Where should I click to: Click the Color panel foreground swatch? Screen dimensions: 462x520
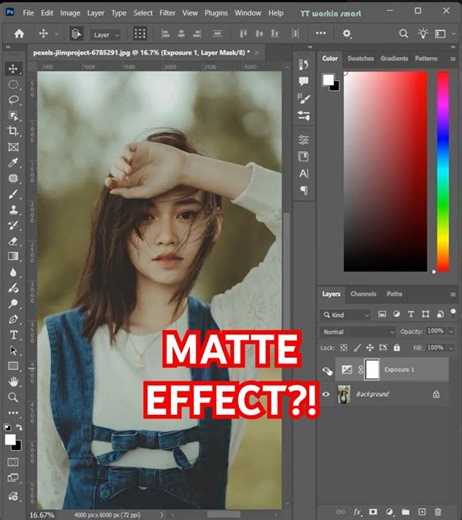[x=328, y=80]
